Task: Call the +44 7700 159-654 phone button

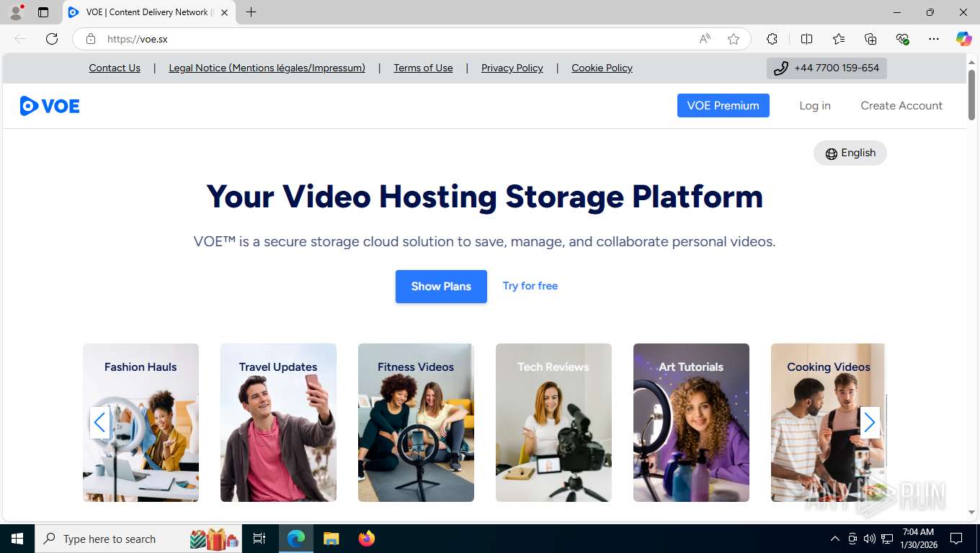Action: coord(827,68)
